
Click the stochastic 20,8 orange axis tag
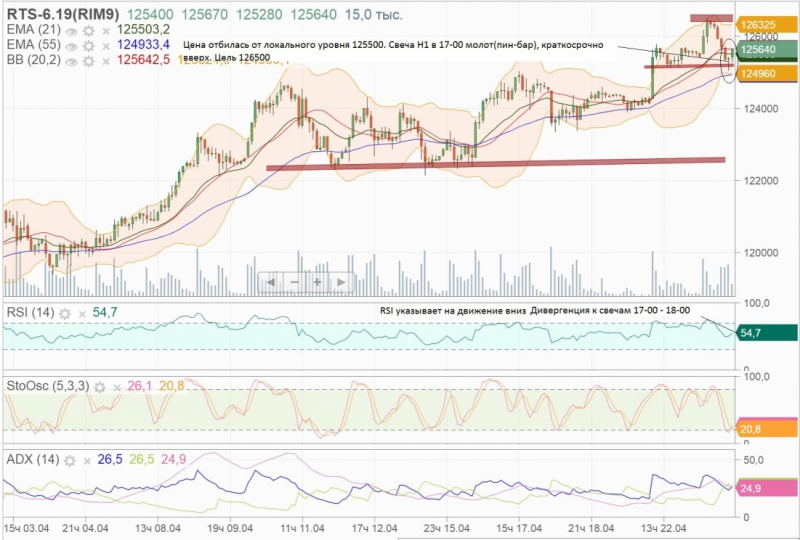click(x=767, y=429)
